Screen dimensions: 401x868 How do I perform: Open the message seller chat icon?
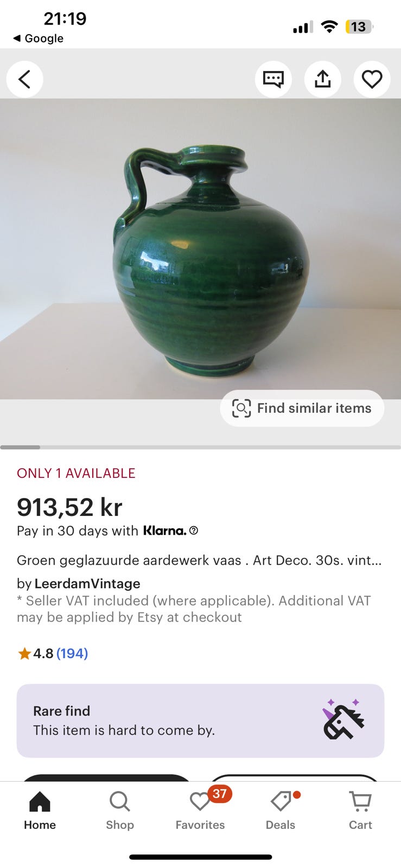tap(273, 79)
